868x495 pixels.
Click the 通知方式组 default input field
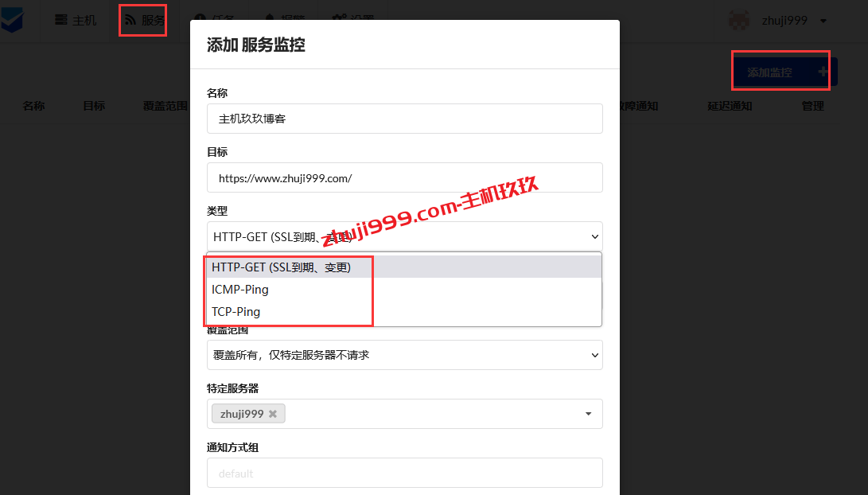pos(405,473)
